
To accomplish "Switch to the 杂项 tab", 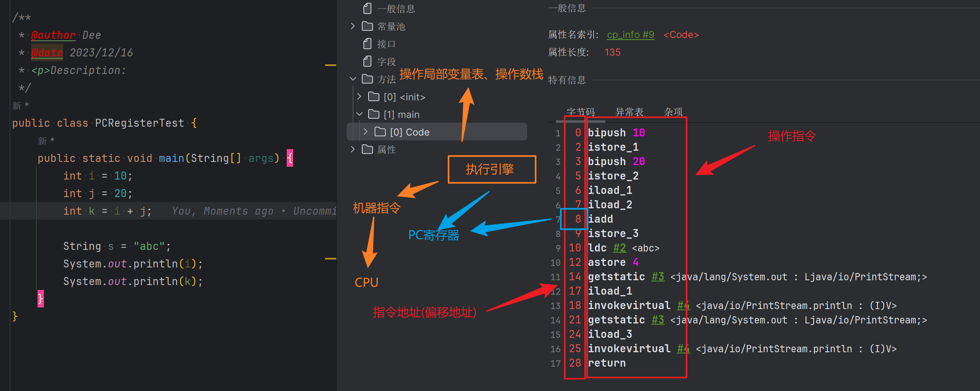I will (x=673, y=112).
